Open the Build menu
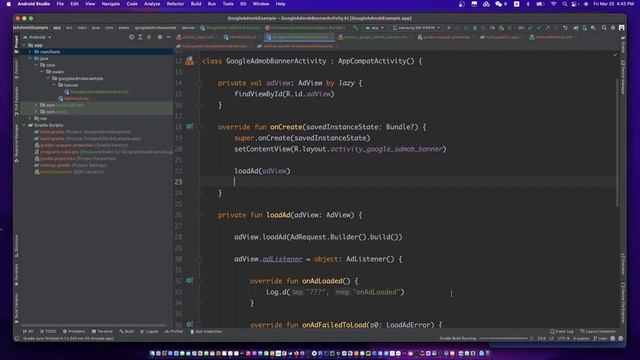Image resolution: width=640 pixels, height=360 pixels. tap(196, 4)
